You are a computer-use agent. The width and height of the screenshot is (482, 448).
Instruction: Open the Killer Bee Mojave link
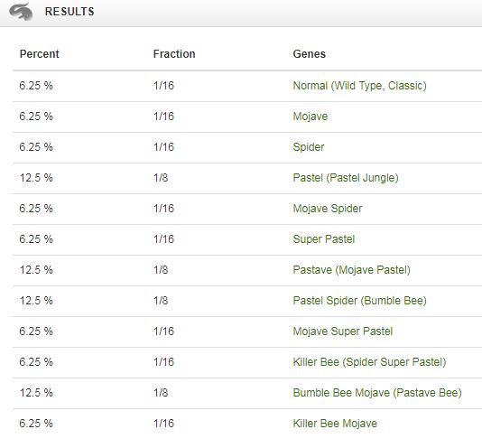pyautogui.click(x=335, y=424)
